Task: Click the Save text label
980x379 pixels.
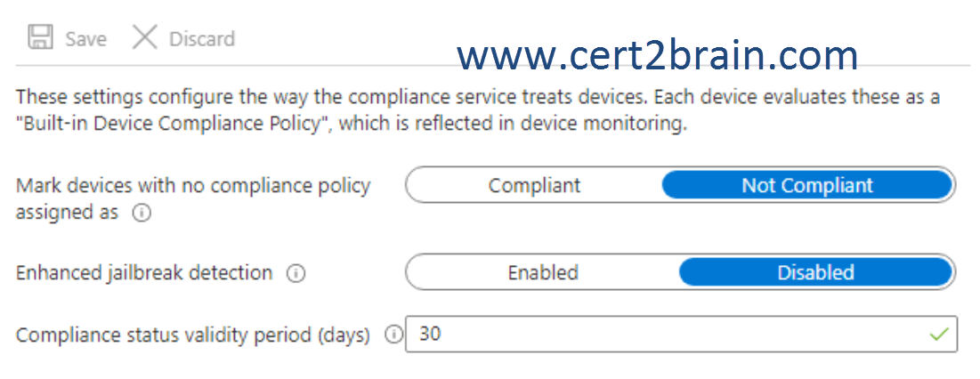Action: (x=86, y=39)
